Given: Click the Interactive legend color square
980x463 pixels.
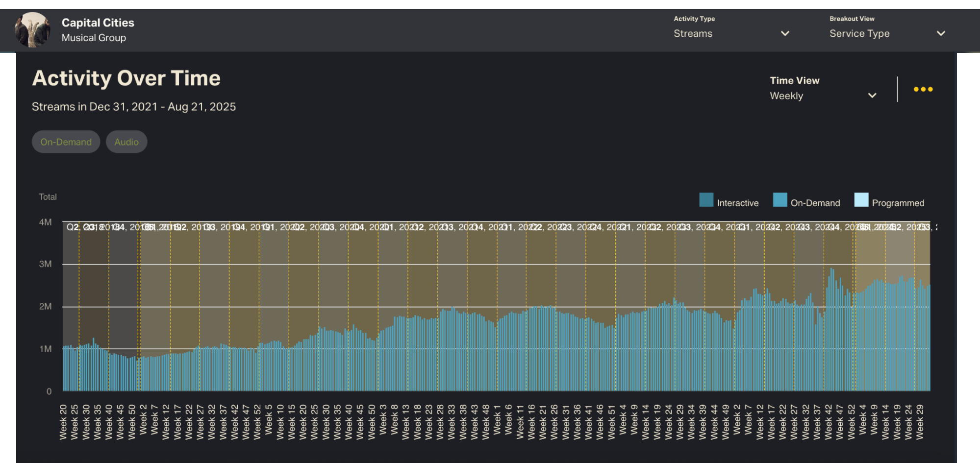Looking at the screenshot, I should pyautogui.click(x=706, y=200).
